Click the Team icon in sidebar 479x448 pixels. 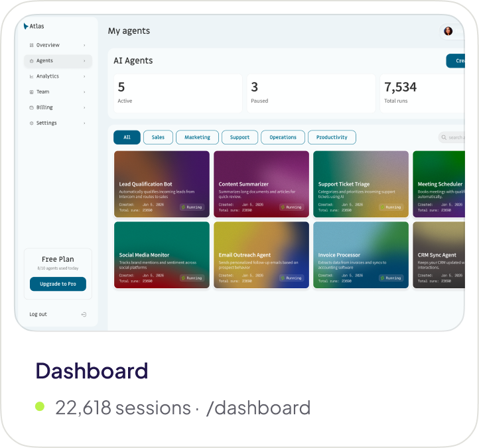[x=31, y=92]
